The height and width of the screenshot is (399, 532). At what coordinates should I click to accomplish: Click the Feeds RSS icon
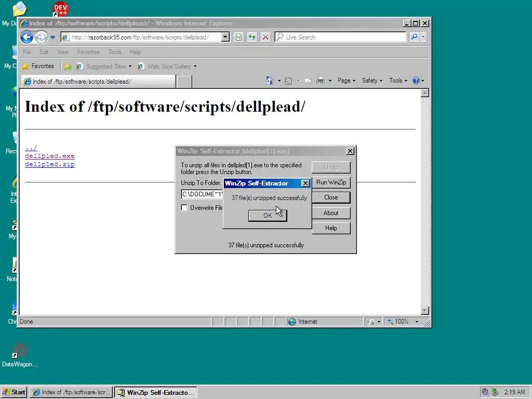coord(288,81)
